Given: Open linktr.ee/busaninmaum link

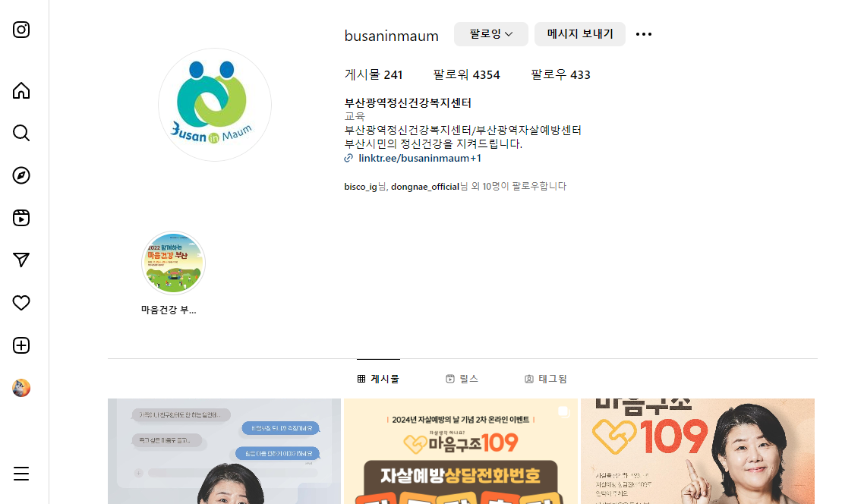Looking at the screenshot, I should click(x=419, y=158).
